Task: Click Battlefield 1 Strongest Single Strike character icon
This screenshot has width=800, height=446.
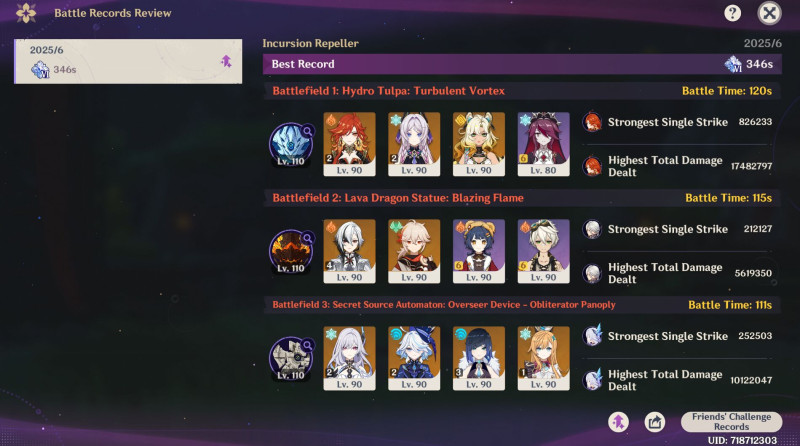Action: pos(592,122)
